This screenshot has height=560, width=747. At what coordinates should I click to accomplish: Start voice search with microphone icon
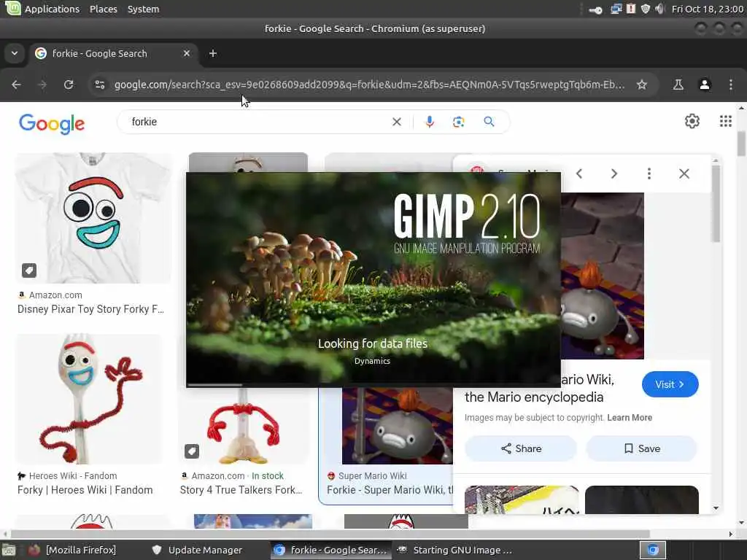429,122
